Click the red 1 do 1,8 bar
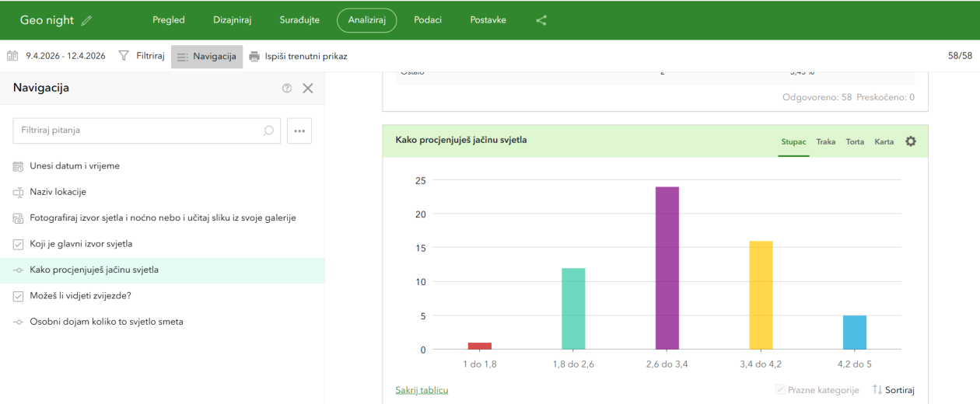This screenshot has height=404, width=980. 480,346
